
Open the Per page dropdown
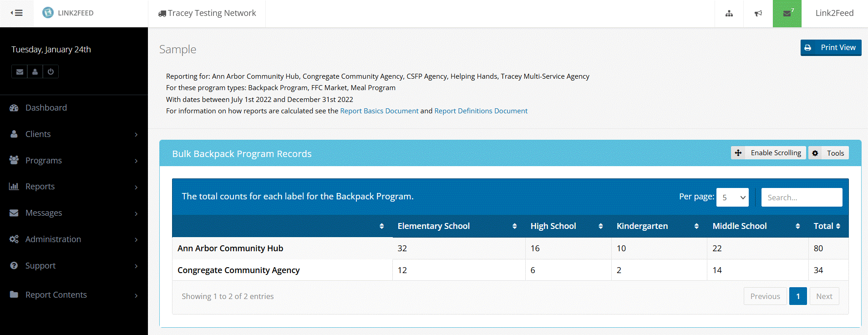point(732,197)
